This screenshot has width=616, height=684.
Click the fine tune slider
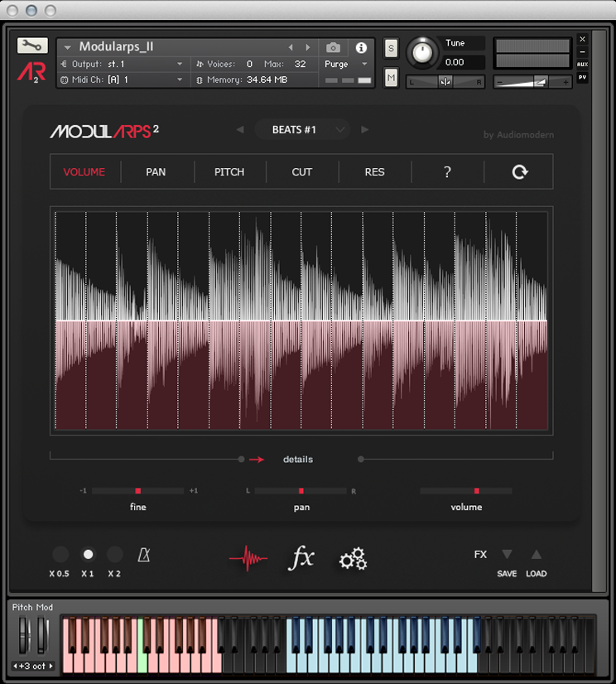click(x=138, y=491)
